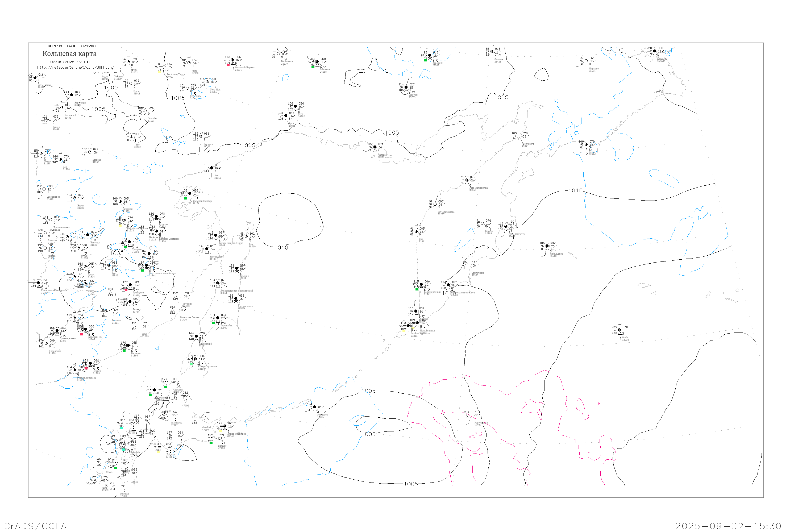
Task: Click yellow square at Тегюльтя-Терде station
Action: (x=160, y=72)
